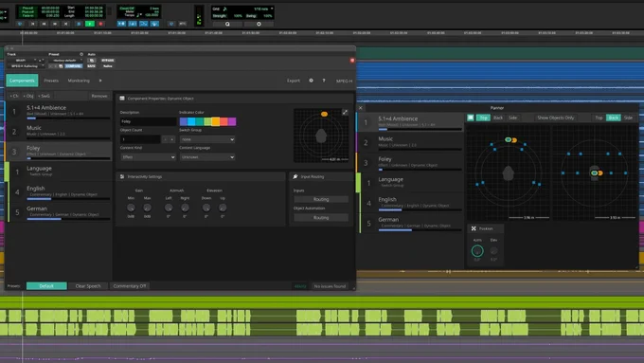Toggle plugin automation SAFE button
Viewport: 644px width, 363px height.
pos(91,65)
